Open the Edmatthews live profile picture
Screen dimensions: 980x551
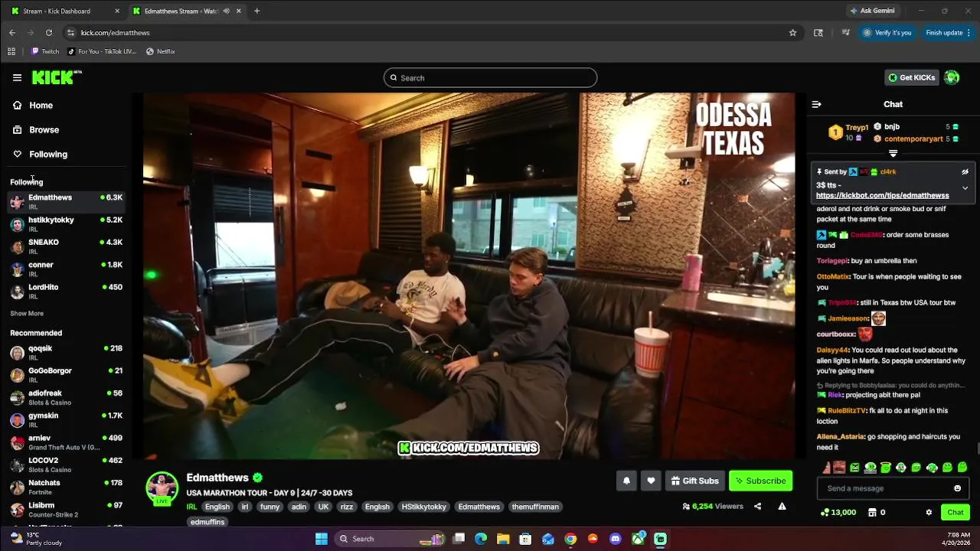click(x=162, y=488)
